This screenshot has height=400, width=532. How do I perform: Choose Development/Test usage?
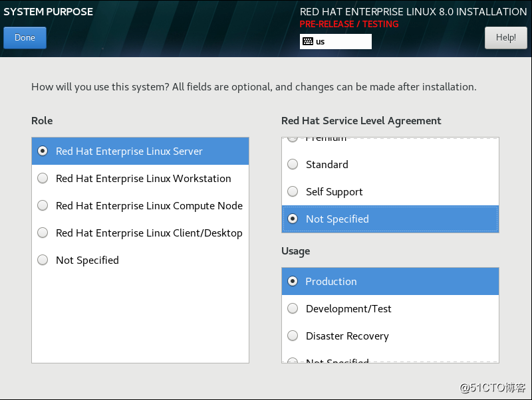390,308
